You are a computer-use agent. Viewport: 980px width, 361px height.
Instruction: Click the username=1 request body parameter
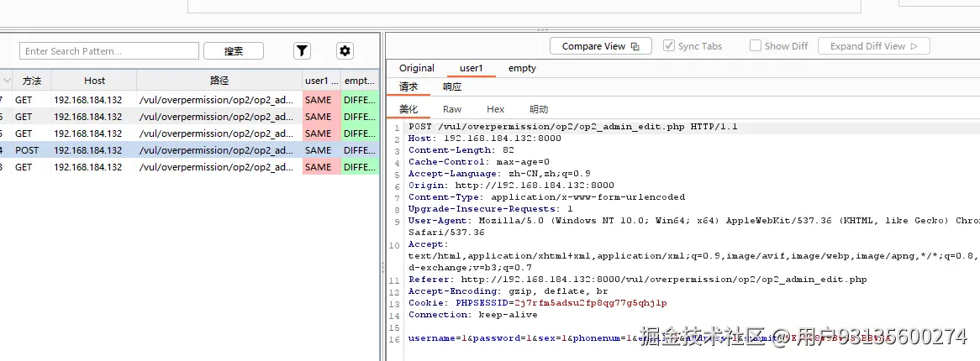point(438,337)
